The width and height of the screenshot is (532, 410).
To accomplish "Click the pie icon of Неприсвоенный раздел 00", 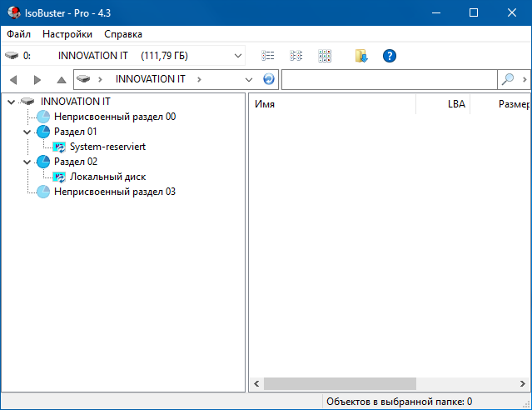I will pyautogui.click(x=43, y=117).
